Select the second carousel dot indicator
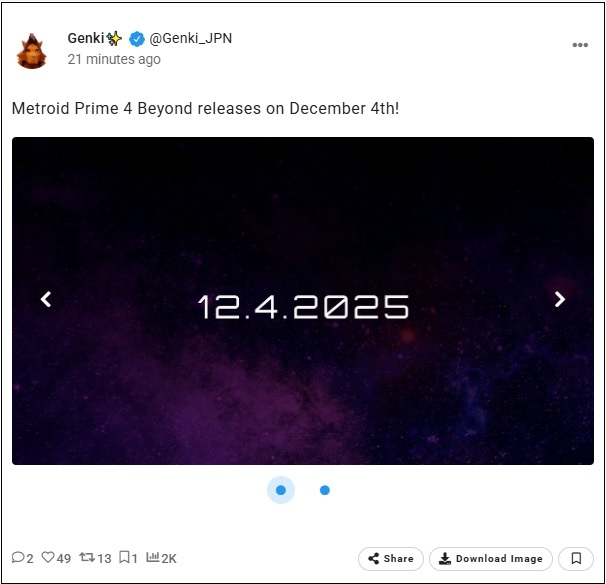 (325, 490)
